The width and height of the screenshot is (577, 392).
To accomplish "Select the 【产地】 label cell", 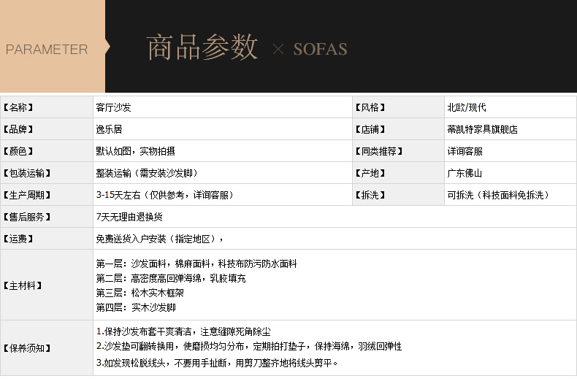I will click(x=398, y=173).
